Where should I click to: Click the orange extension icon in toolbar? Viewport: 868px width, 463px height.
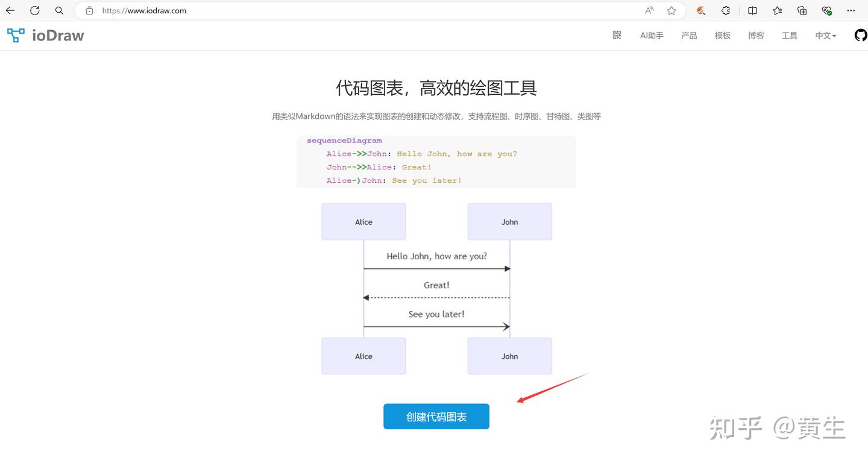point(700,10)
